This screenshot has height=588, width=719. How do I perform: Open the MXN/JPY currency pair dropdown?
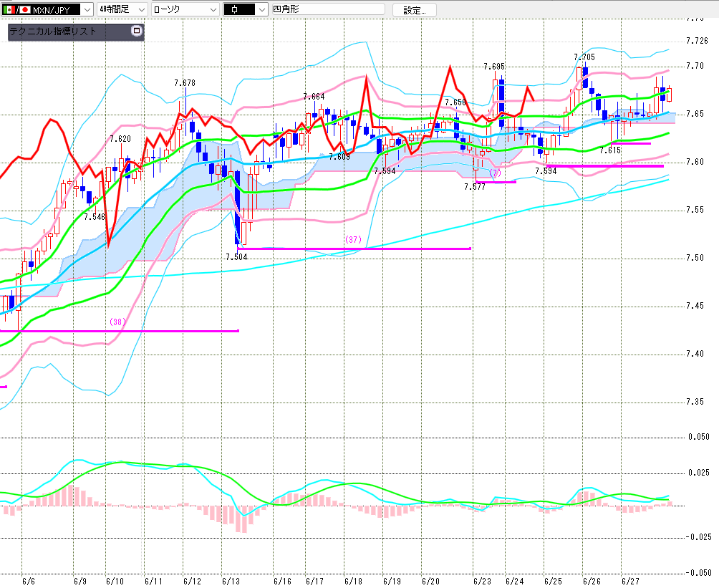pyautogui.click(x=47, y=9)
